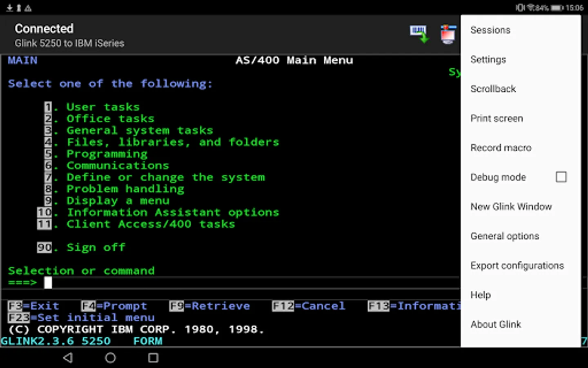Tap the IBM copyright notice line

(x=136, y=330)
